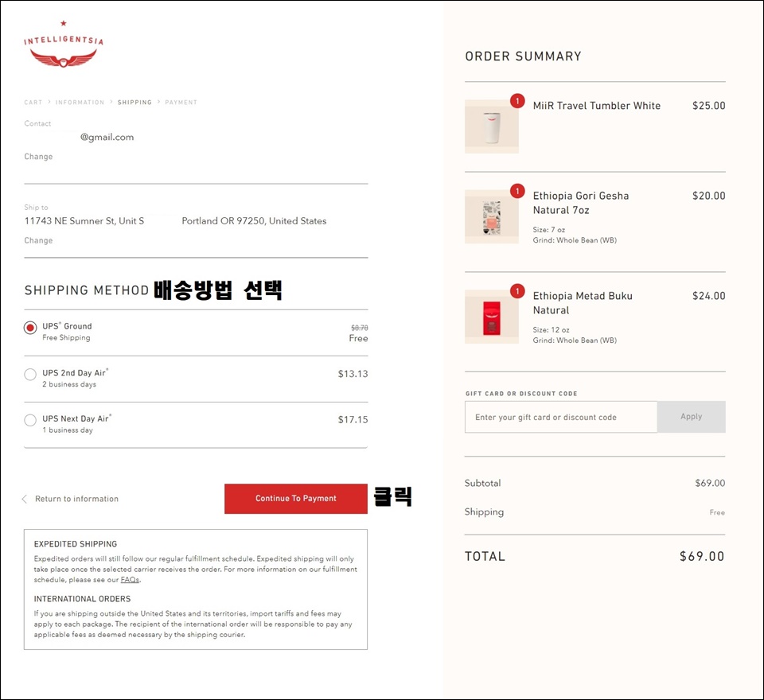Click Payment breadcrumb step
This screenshot has width=764, height=700.
181,103
